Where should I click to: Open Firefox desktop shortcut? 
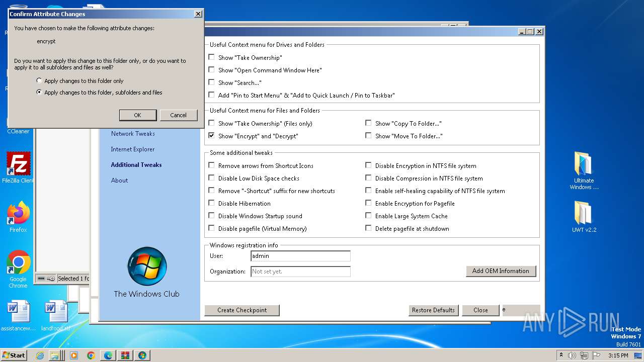pos(18,217)
